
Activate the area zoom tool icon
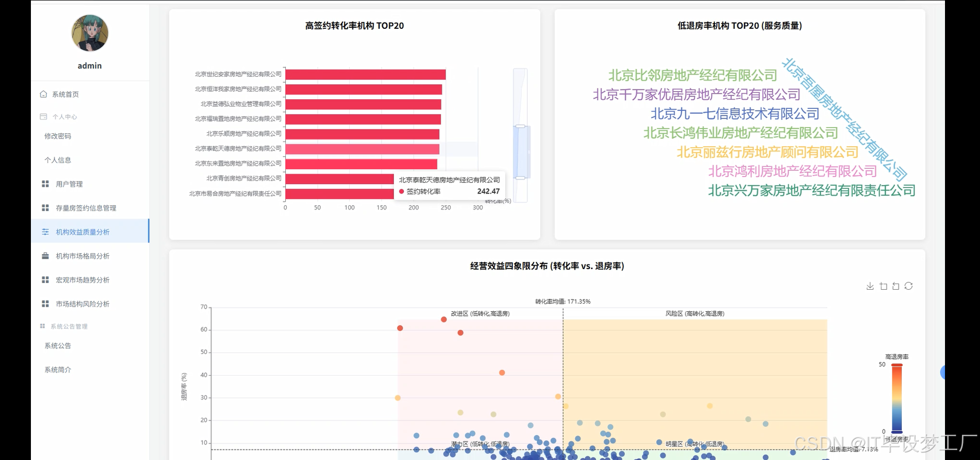(x=883, y=286)
